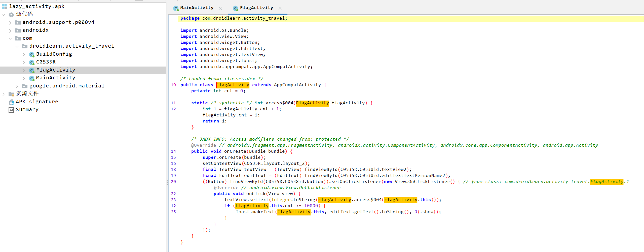Click the androidx folder icon
The image size is (644, 252).
coord(18,30)
